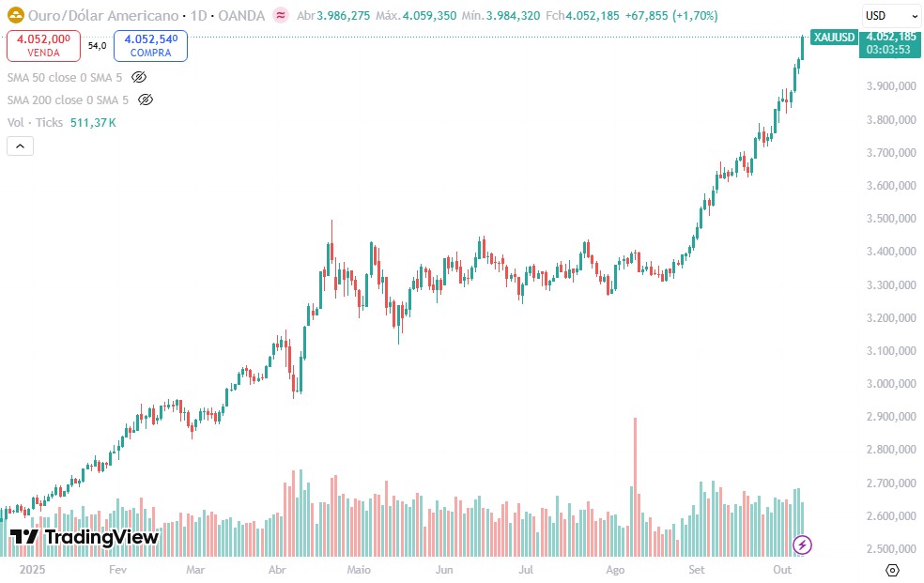Collapse the indicator legend with chevron
This screenshot has width=924, height=583.
coord(20,146)
